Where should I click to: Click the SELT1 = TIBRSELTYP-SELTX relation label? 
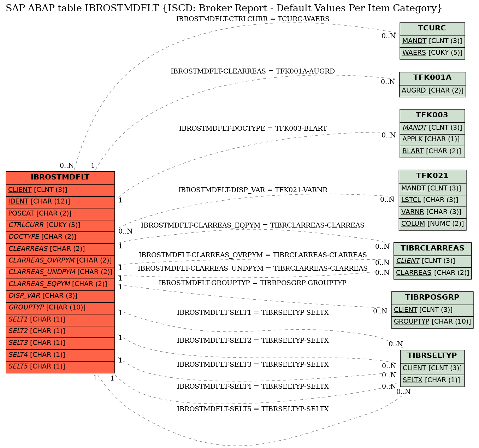click(253, 313)
